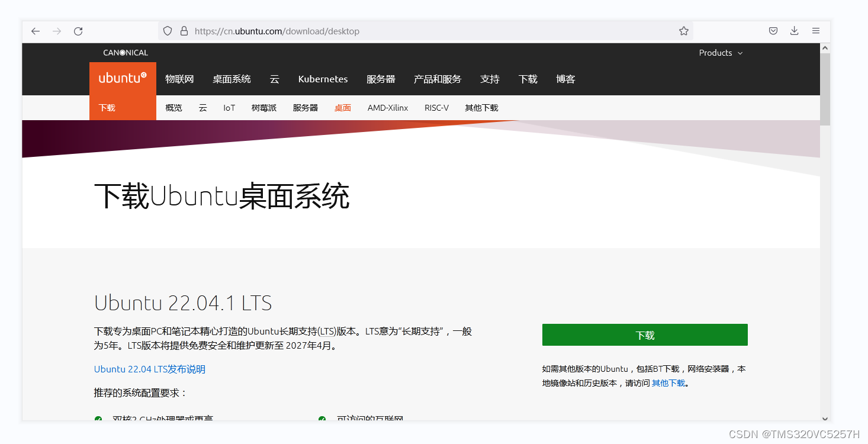Click the browser back arrow
This screenshot has height=444, width=868.
pyautogui.click(x=36, y=31)
